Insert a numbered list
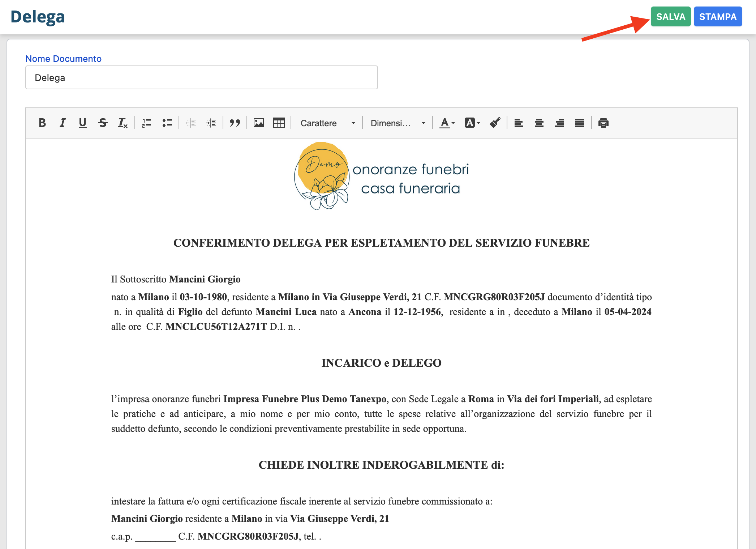Image resolution: width=756 pixels, height=549 pixels. [x=147, y=123]
